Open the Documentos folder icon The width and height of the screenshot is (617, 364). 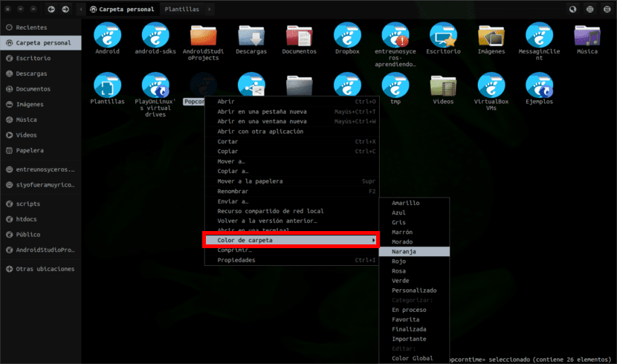click(x=299, y=36)
